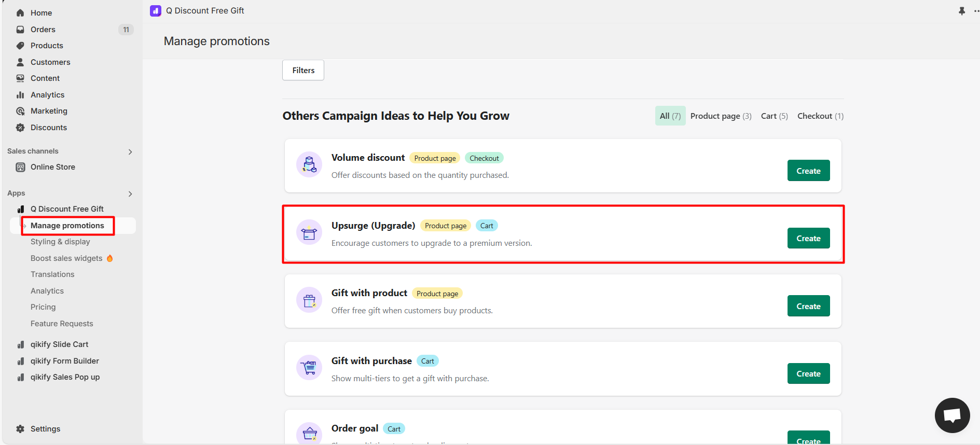This screenshot has width=980, height=445.
Task: Click the Orders inbox icon
Action: pos(20,30)
